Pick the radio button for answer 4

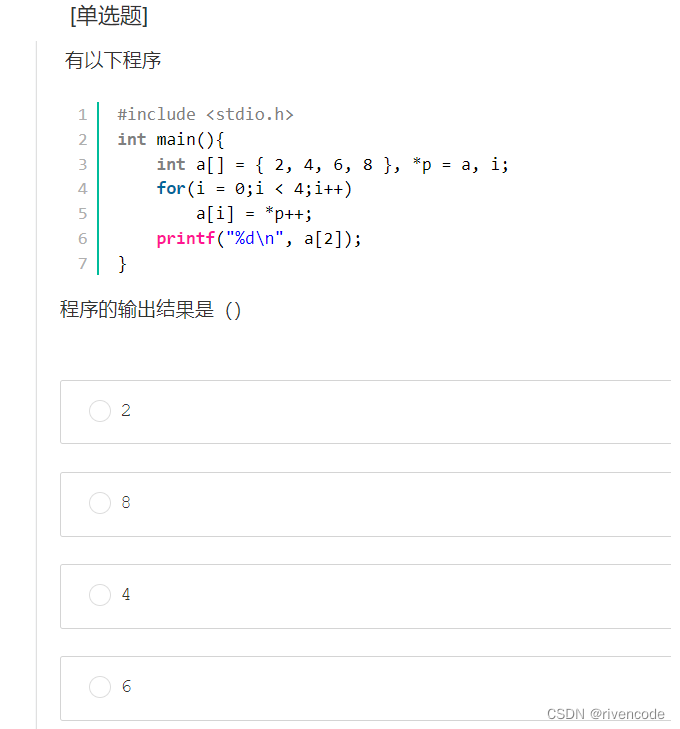pyautogui.click(x=100, y=595)
